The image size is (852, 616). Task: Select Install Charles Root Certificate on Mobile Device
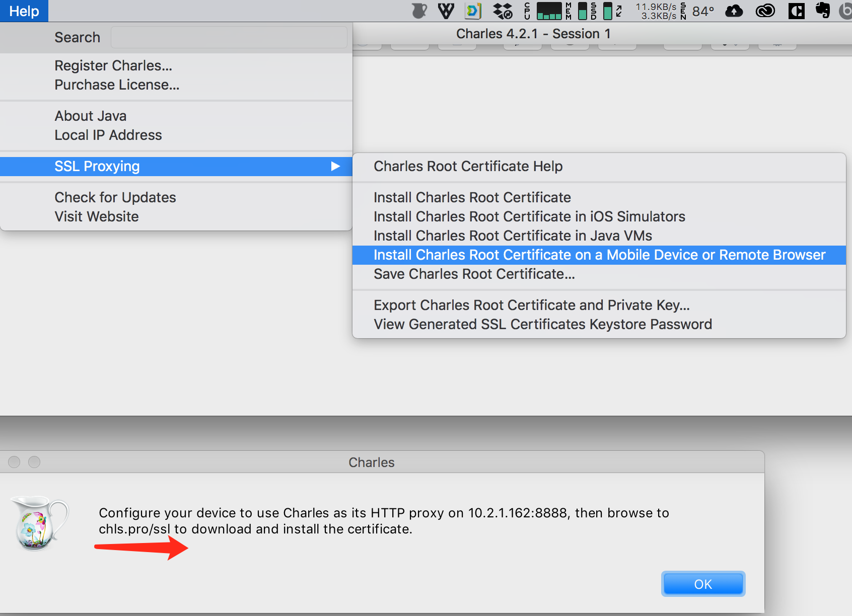[599, 255]
